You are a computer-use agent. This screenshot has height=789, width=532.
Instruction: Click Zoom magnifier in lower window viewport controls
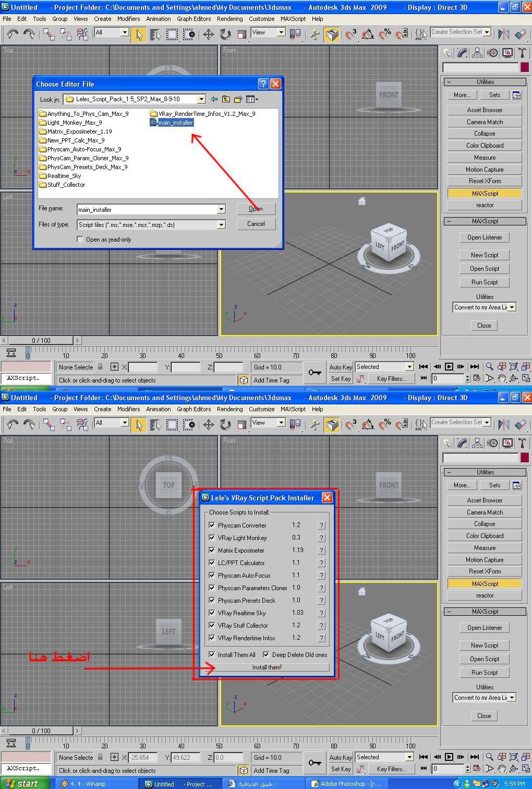tap(489, 757)
